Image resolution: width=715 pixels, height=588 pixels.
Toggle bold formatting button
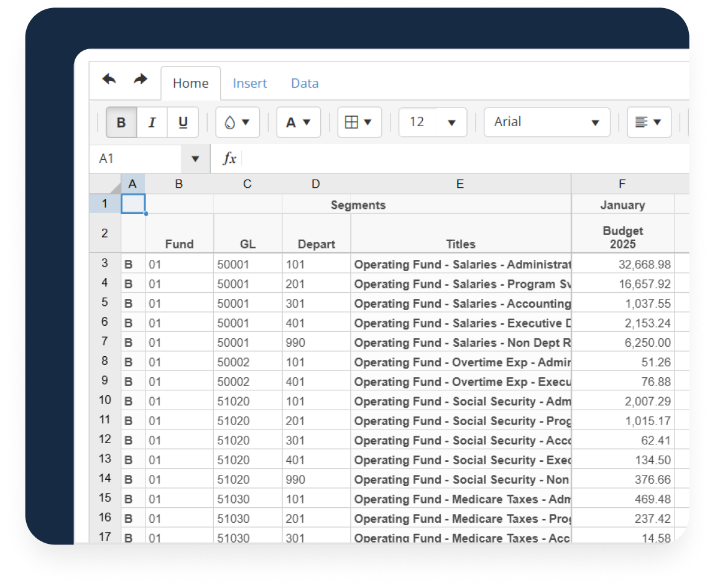tap(121, 122)
